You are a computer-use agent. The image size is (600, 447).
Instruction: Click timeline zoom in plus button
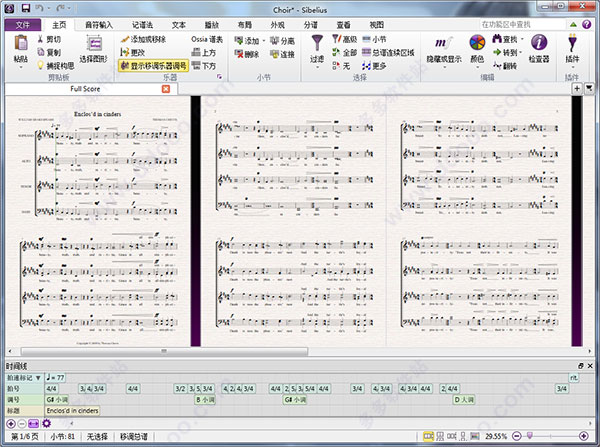(x=11, y=424)
